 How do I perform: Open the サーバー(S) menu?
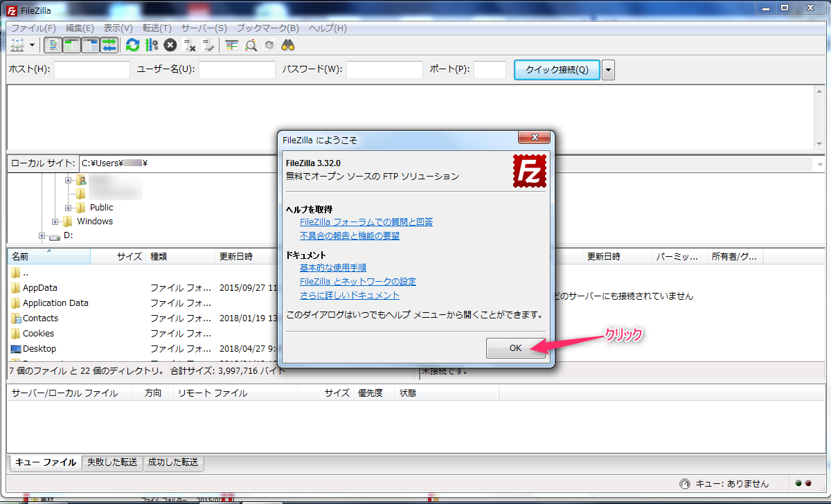(204, 28)
